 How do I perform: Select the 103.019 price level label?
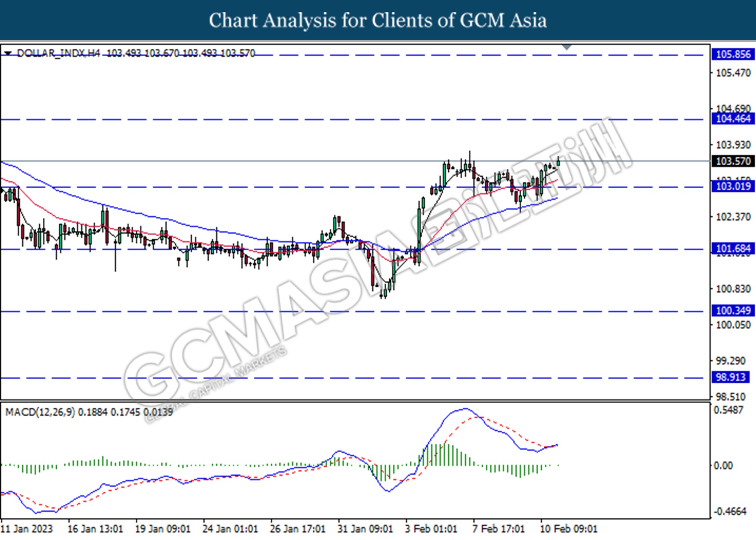point(733,186)
